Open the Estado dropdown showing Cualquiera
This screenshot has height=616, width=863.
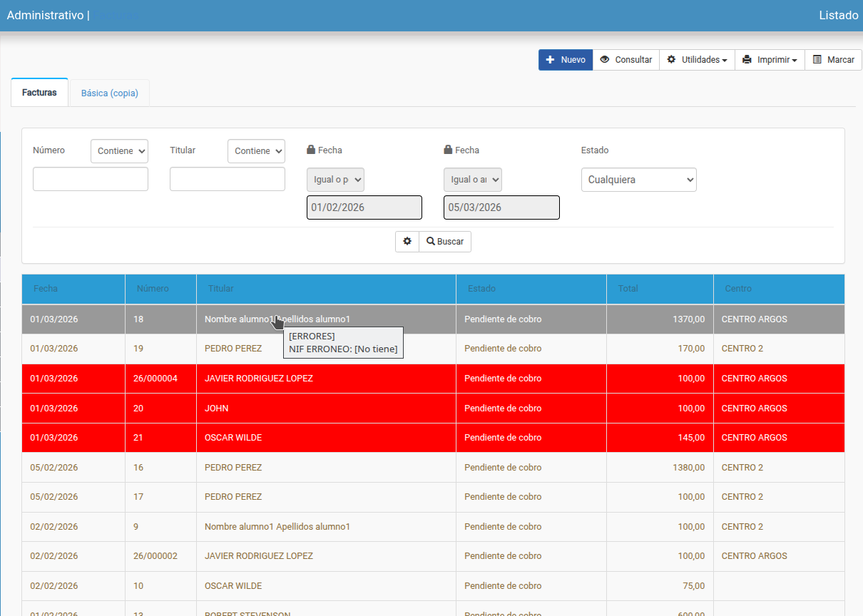[638, 180]
